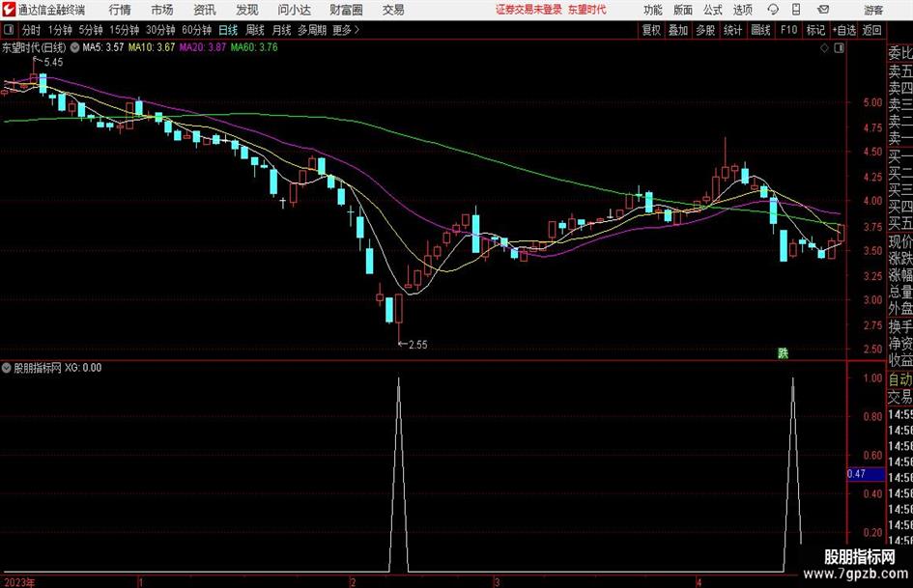Click the 标记 mark button
The height and width of the screenshot is (588, 913).
[815, 30]
